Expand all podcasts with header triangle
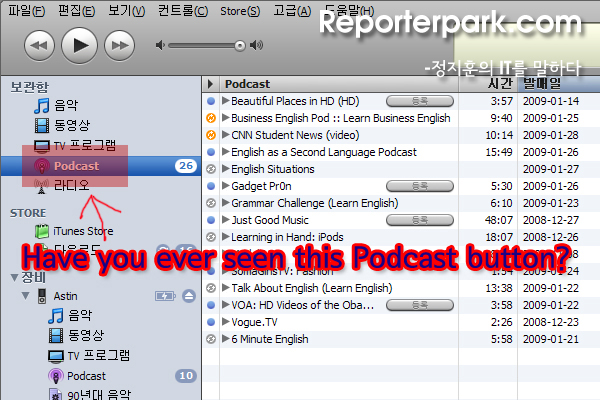 [x=210, y=84]
